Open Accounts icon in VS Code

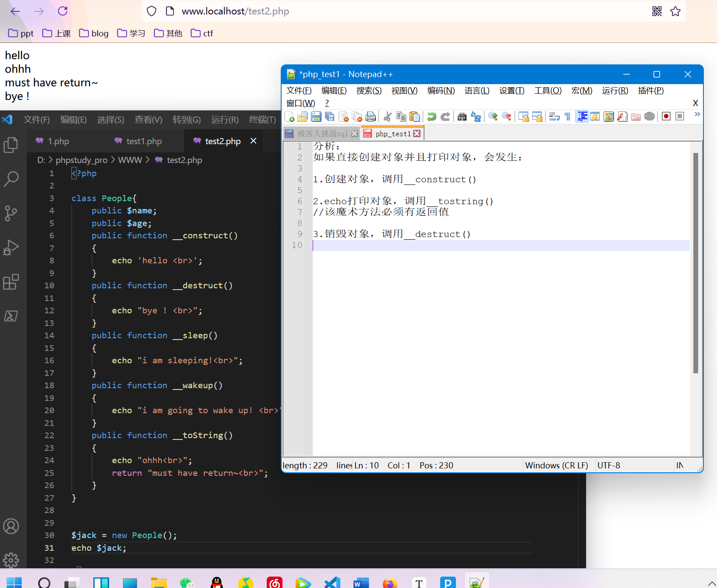(x=11, y=526)
